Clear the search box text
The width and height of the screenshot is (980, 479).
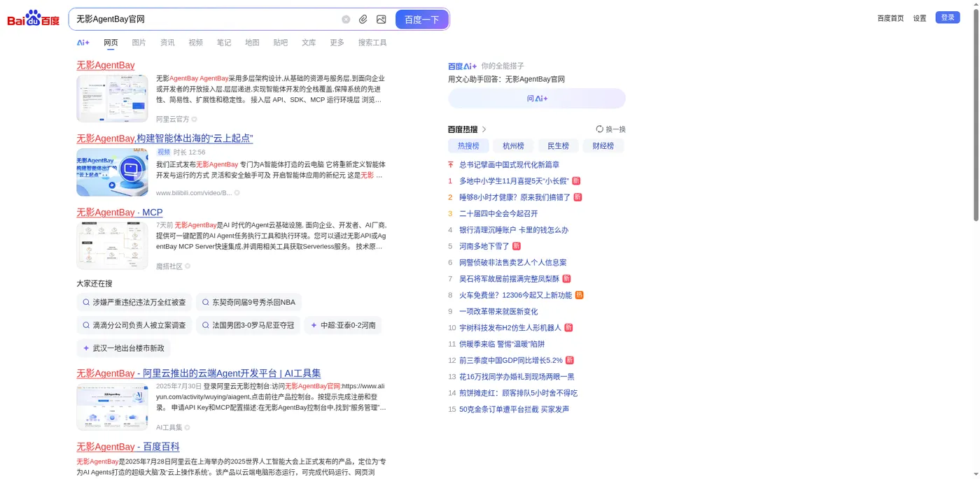[x=346, y=20]
